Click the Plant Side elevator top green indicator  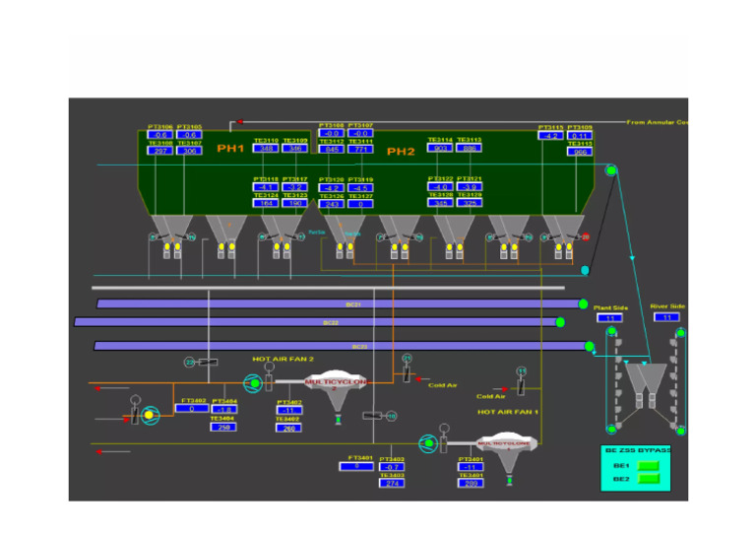coord(611,331)
